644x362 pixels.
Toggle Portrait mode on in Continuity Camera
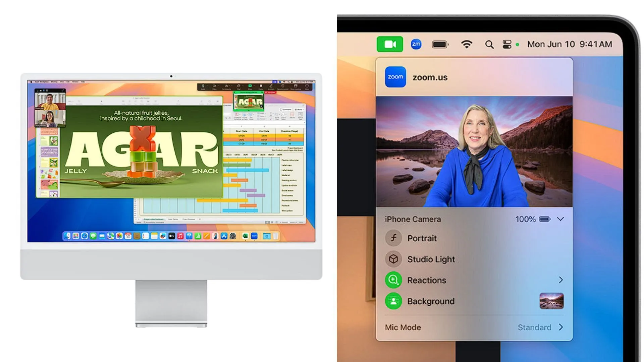click(x=392, y=238)
